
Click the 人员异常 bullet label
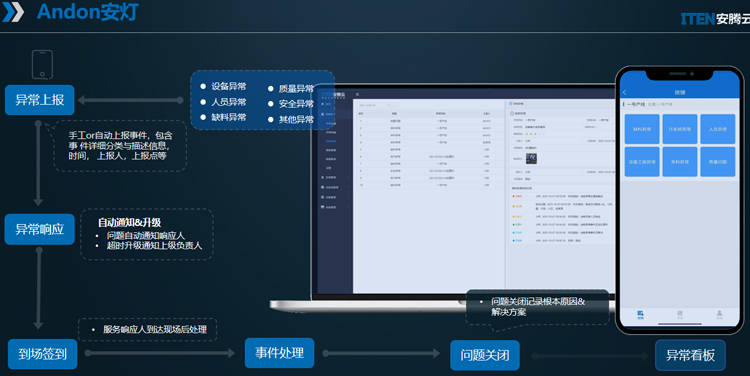pyautogui.click(x=229, y=102)
